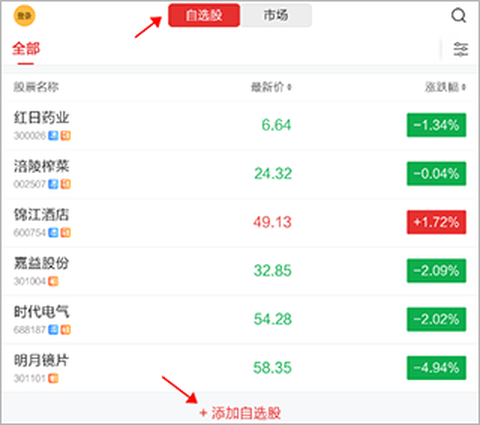Open stock 嘉益股份
This screenshot has height=425, width=480.
[41, 263]
